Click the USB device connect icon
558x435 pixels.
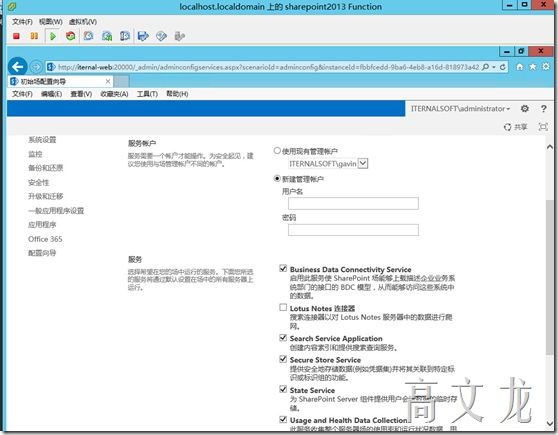pyautogui.click(x=180, y=36)
